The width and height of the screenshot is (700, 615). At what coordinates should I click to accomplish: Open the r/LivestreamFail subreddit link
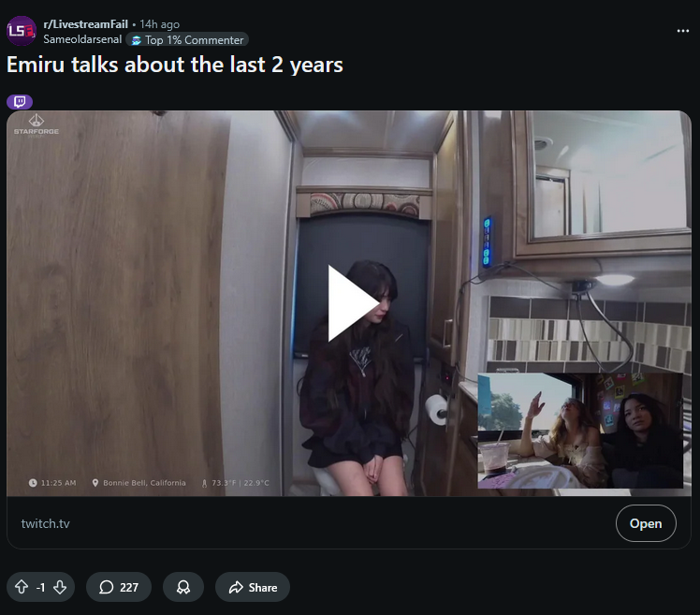86,24
